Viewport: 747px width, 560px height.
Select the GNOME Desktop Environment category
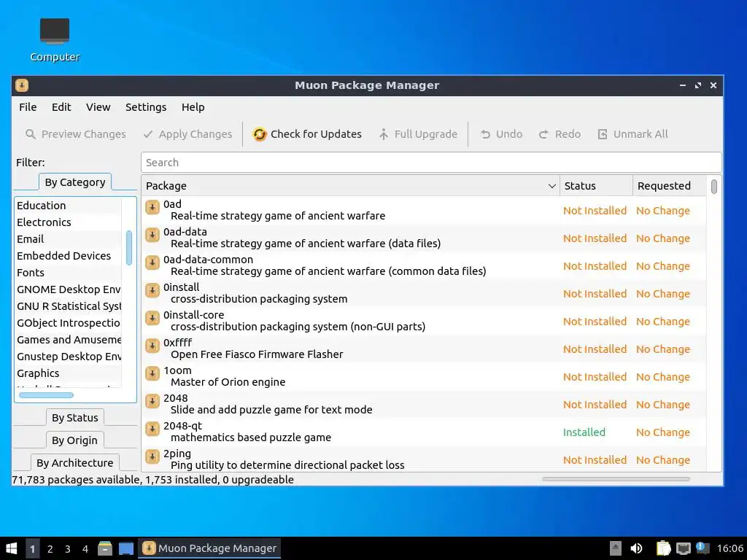(68, 289)
